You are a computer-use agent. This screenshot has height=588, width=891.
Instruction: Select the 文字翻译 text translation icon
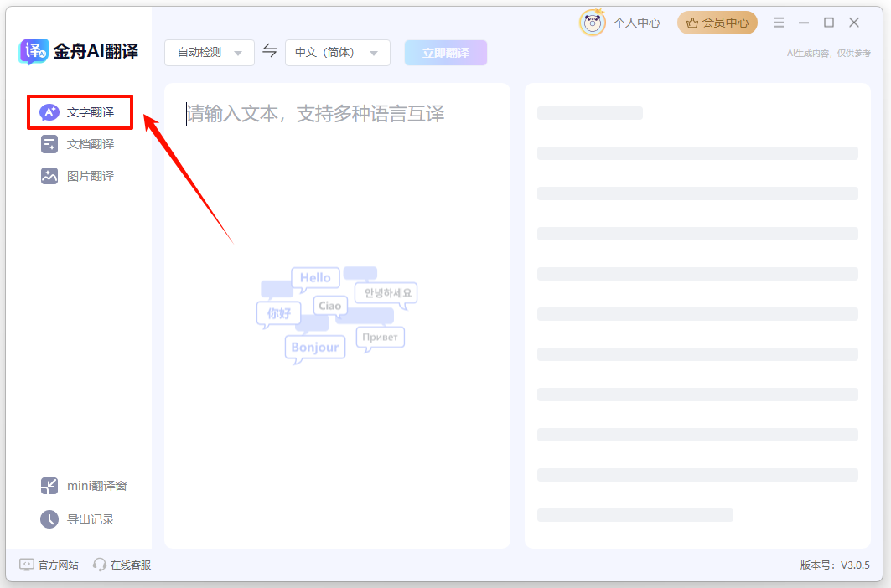click(x=49, y=111)
